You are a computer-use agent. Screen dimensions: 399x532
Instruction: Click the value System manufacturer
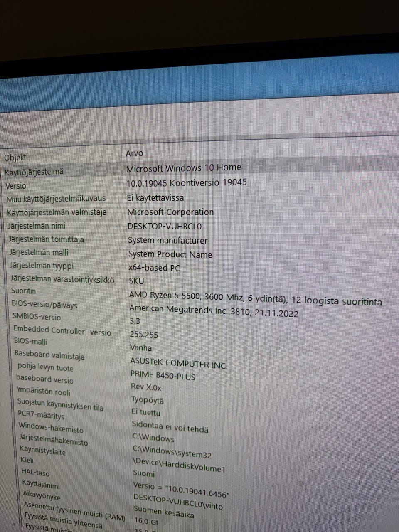(167, 240)
